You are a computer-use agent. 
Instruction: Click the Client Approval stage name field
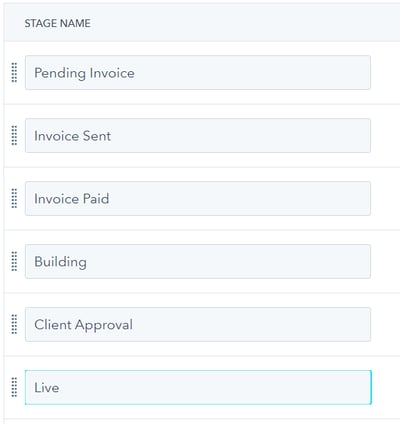coord(198,325)
